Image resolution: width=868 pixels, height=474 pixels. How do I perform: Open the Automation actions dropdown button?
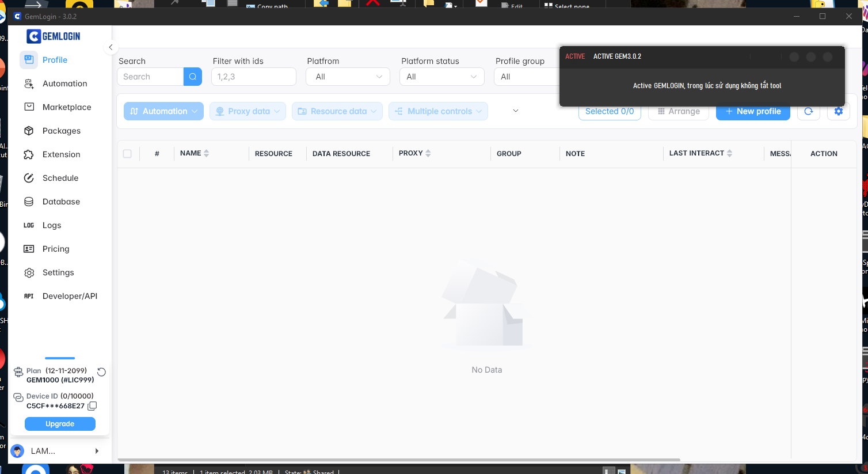pos(163,111)
